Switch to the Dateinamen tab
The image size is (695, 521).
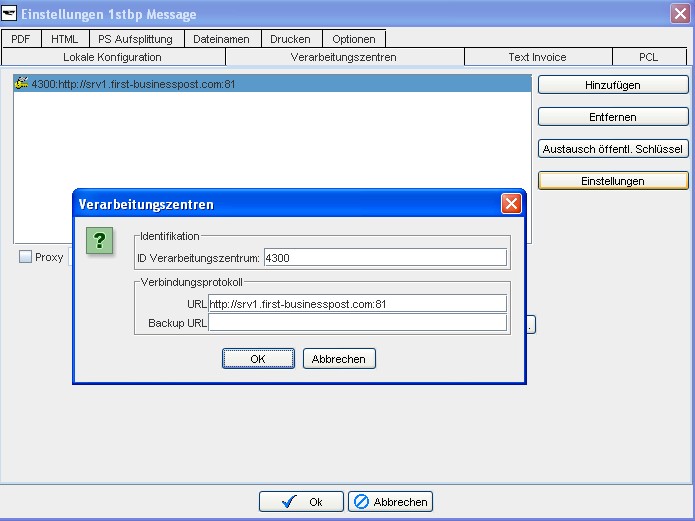tap(221, 39)
